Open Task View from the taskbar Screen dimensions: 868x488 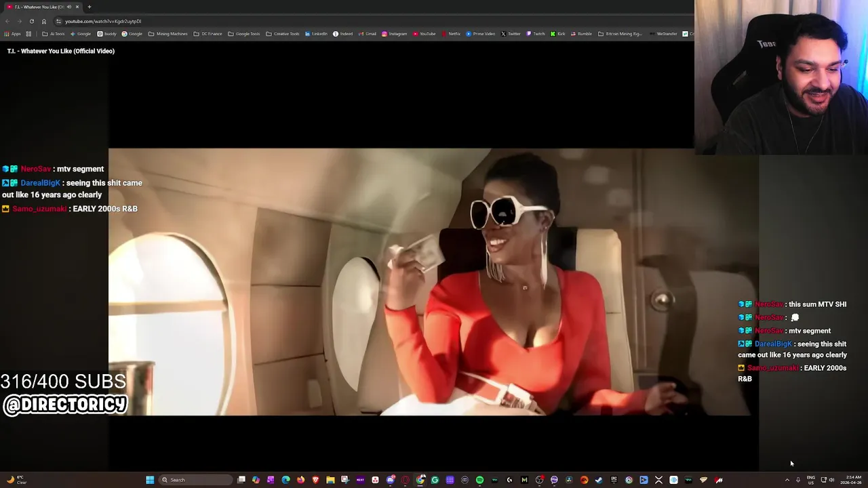pos(241,480)
